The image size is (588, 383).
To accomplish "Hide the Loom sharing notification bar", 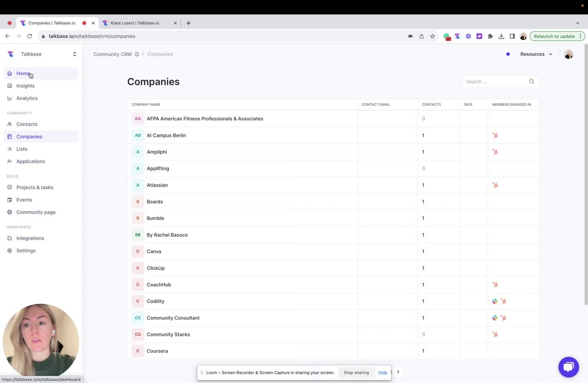I will 383,372.
